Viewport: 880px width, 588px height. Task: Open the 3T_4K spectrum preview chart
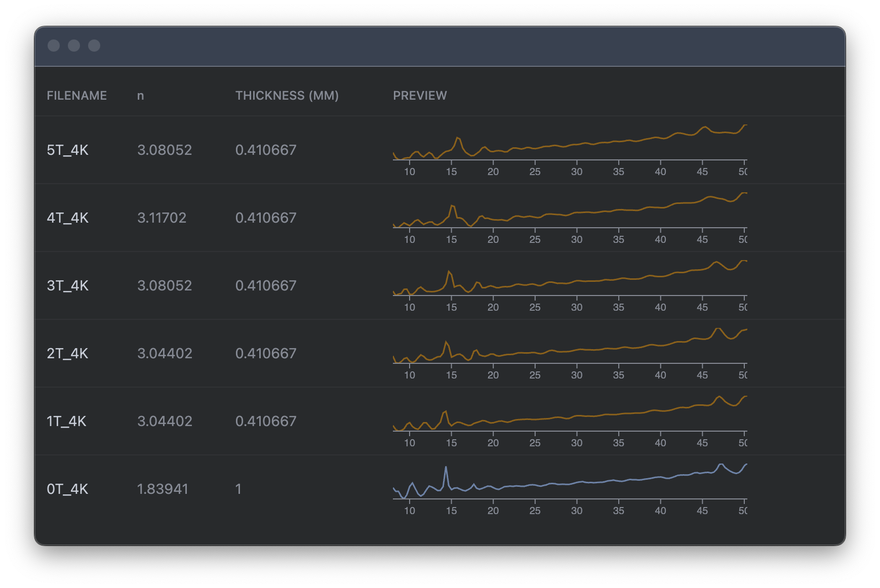pyautogui.click(x=570, y=285)
